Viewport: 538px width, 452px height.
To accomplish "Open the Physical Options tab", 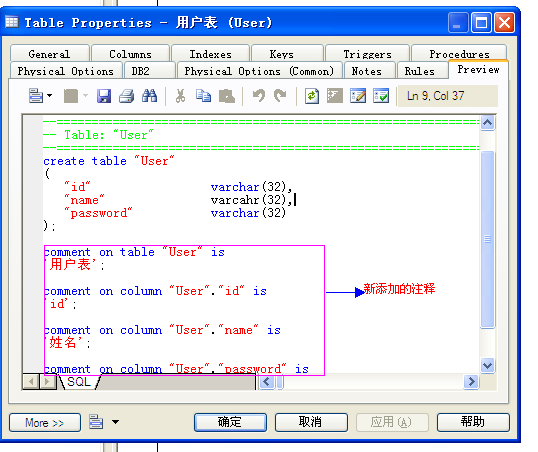I will [x=66, y=71].
